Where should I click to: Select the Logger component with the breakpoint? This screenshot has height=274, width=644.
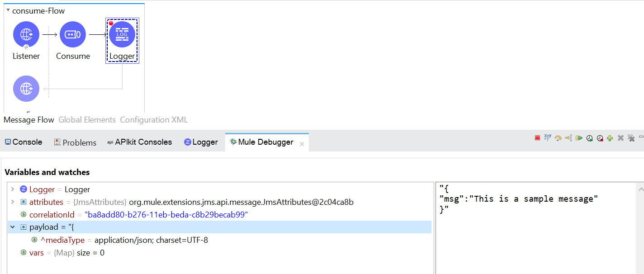(122, 34)
